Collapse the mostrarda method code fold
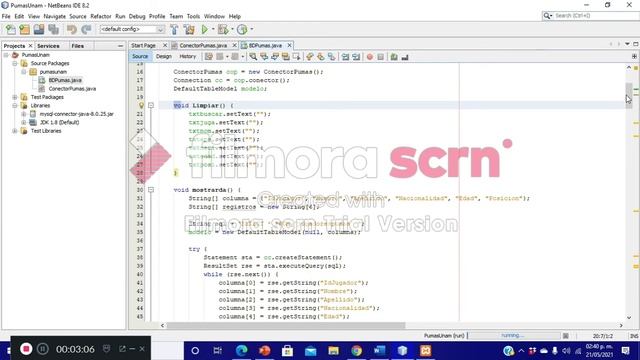 [151, 190]
